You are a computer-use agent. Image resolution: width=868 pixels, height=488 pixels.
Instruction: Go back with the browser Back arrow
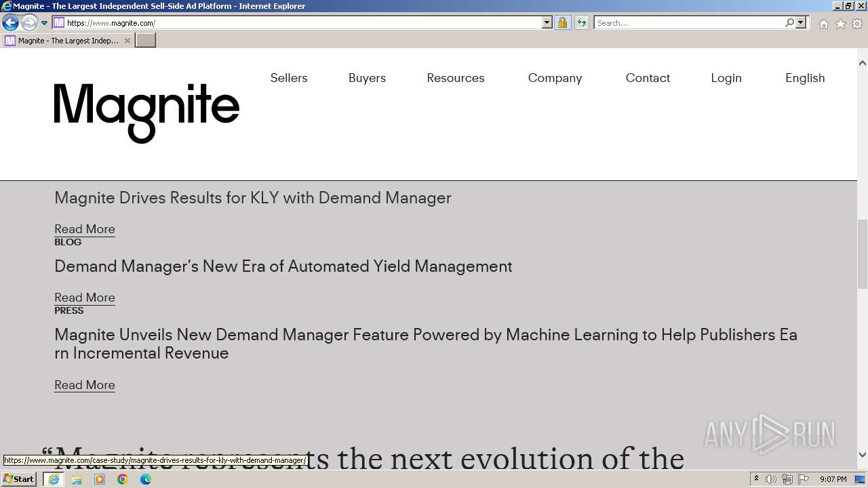coord(10,23)
